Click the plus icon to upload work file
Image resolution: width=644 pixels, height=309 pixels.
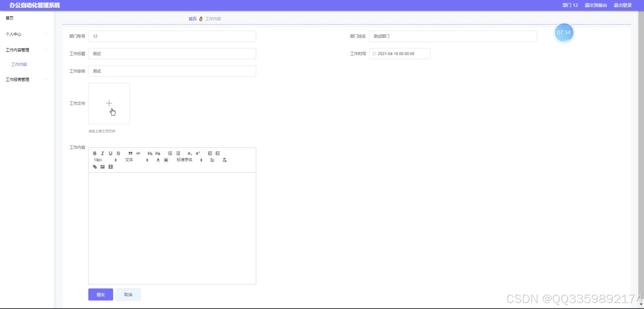(109, 103)
